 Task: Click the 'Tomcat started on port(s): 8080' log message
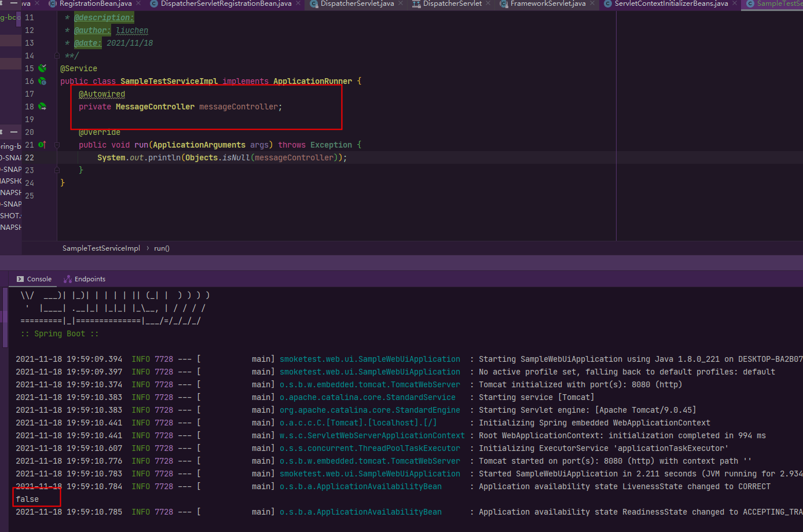point(615,461)
